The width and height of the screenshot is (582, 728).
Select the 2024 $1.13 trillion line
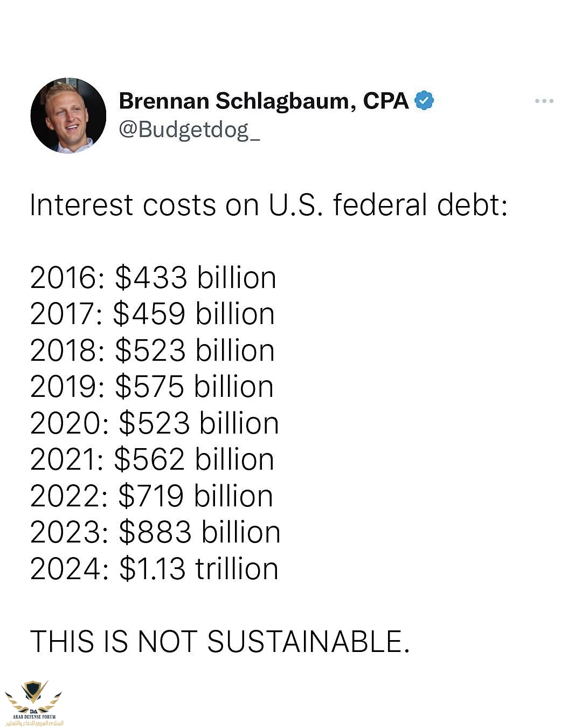[154, 569]
